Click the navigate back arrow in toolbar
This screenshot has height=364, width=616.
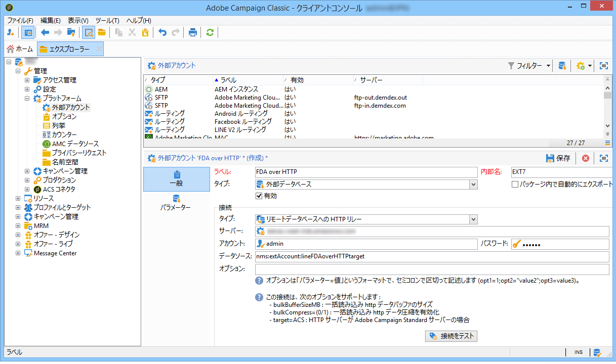click(x=46, y=32)
